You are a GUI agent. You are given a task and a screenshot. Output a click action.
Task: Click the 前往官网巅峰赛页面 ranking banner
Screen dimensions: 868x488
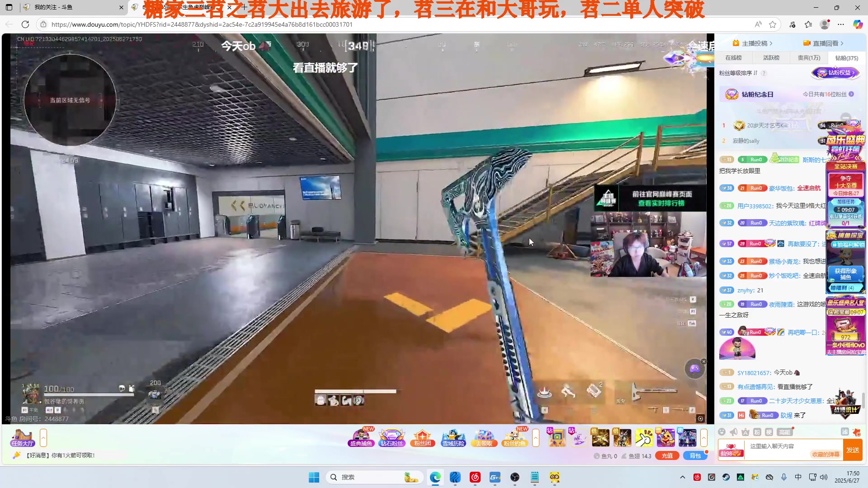(650, 198)
